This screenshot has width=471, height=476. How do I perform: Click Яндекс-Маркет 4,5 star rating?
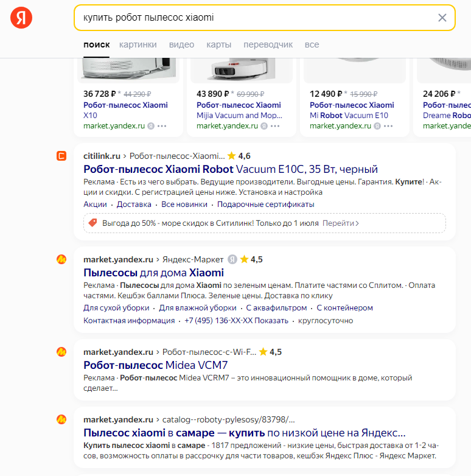[251, 259]
